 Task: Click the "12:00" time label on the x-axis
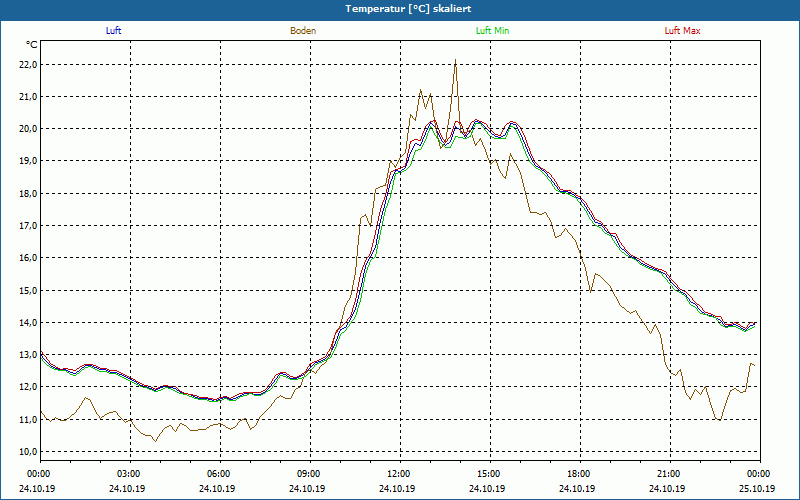(x=400, y=474)
